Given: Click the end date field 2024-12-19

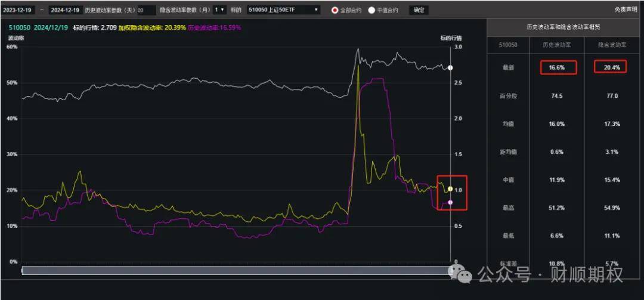Looking at the screenshot, I should click(x=64, y=10).
